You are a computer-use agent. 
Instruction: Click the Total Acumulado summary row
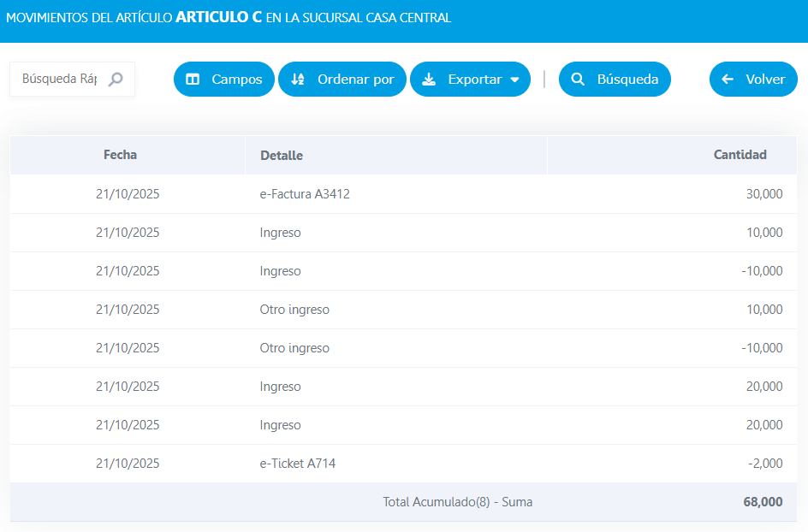click(x=457, y=502)
